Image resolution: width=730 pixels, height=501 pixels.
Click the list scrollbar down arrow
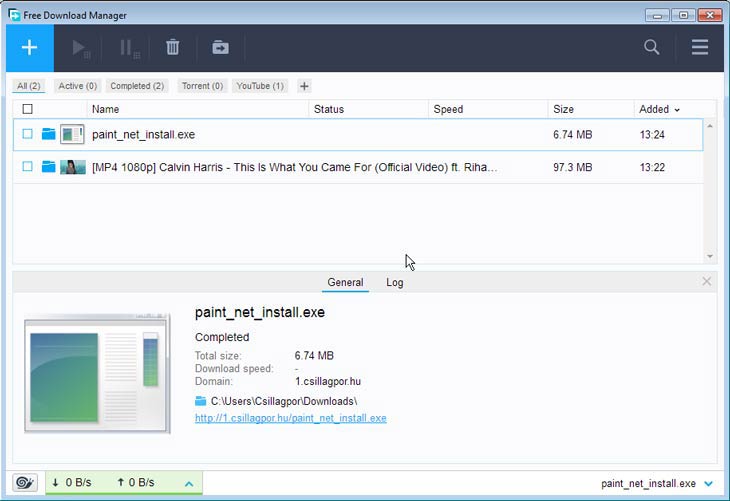click(x=710, y=257)
